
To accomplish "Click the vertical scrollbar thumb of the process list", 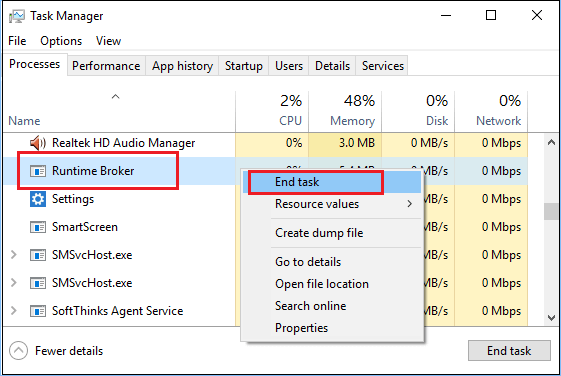I will pos(551,212).
